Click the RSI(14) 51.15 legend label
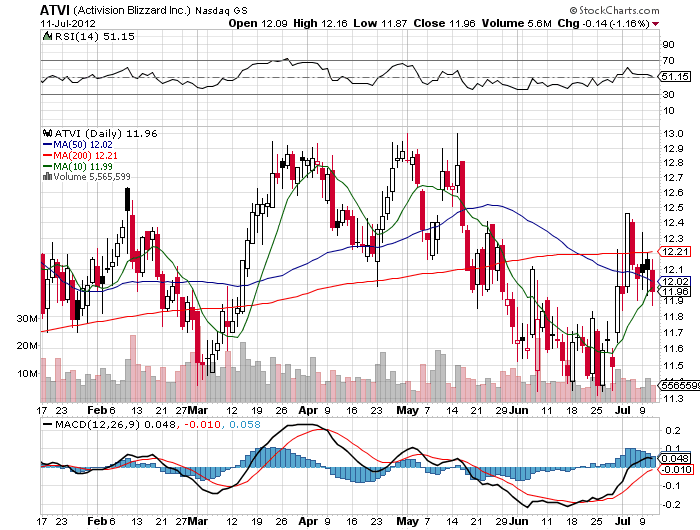The image size is (700, 530). click(94, 36)
